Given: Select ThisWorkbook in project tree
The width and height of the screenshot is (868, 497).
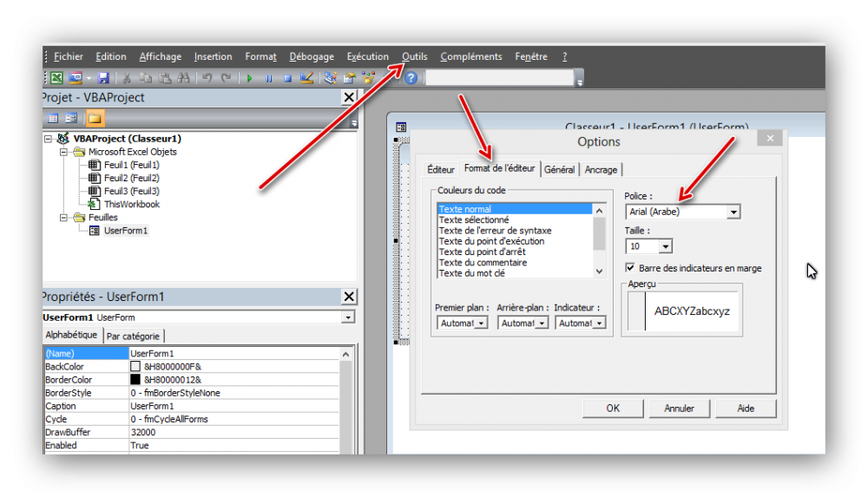Looking at the screenshot, I should pos(132,205).
